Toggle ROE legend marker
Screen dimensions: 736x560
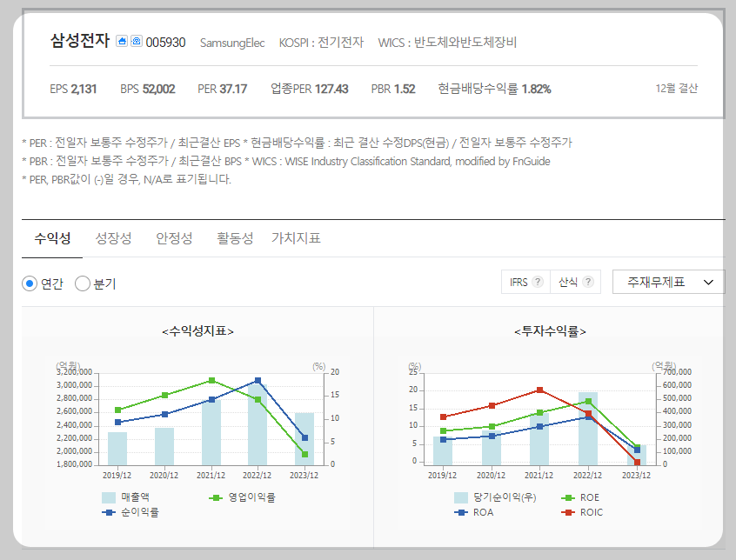coord(568,497)
